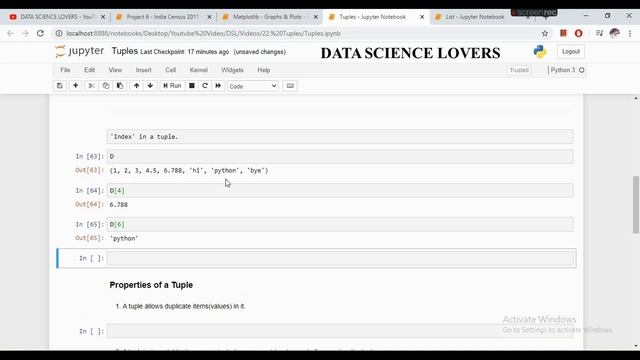Go forward in browser history
The height and width of the screenshot is (360, 640).
click(25, 33)
